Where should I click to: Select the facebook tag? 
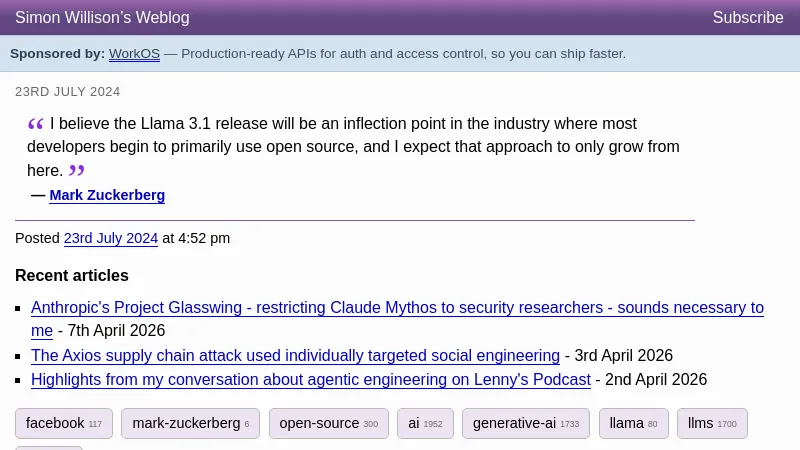click(64, 423)
